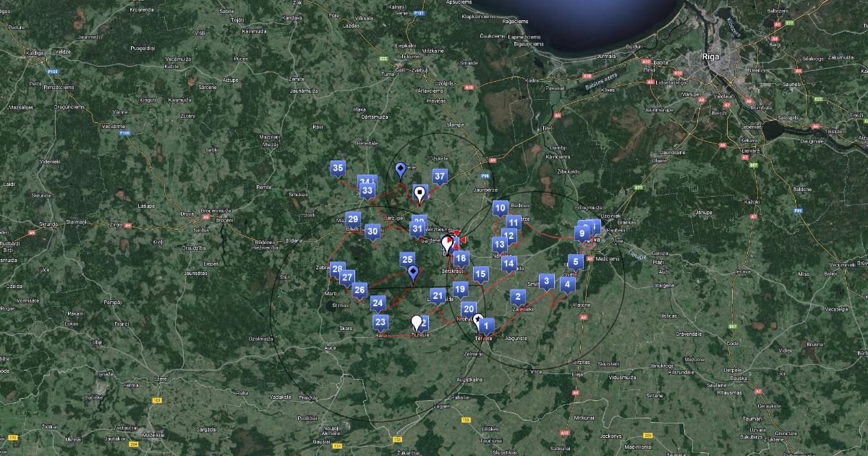Open waypoint marker 2 near Zaļenieki
Viewport: 868px width, 456px height.
pyautogui.click(x=517, y=296)
